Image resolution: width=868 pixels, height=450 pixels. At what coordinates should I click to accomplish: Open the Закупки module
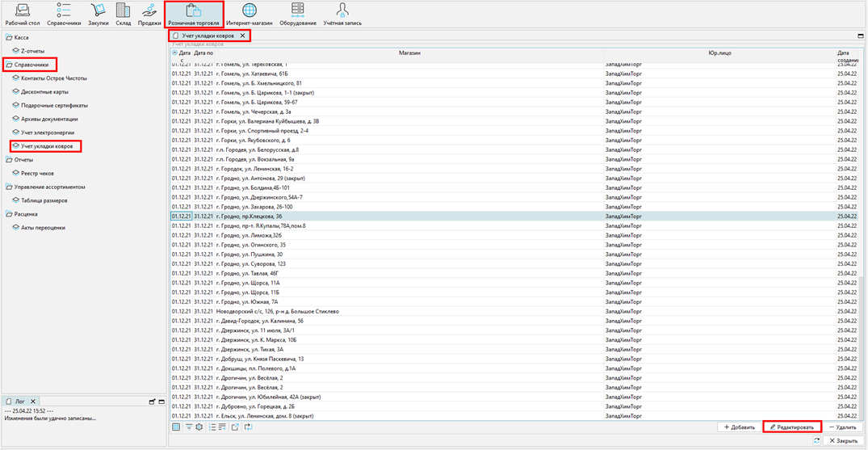(98, 14)
